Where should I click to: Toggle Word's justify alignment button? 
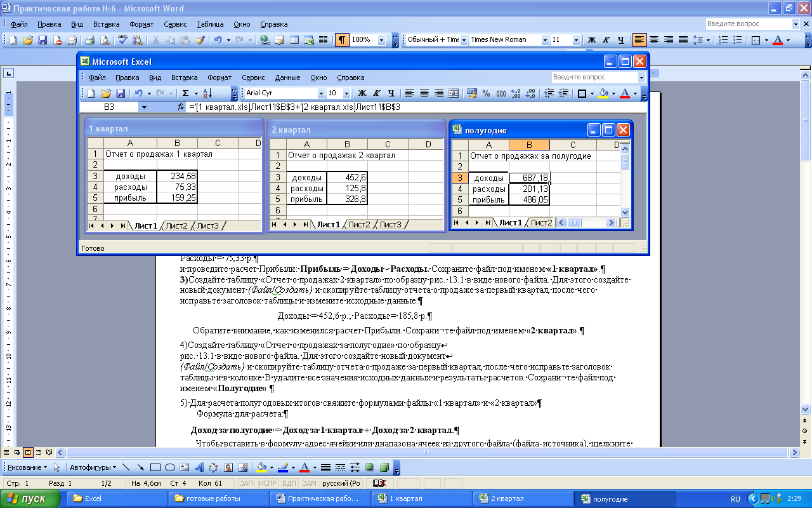[x=683, y=39]
